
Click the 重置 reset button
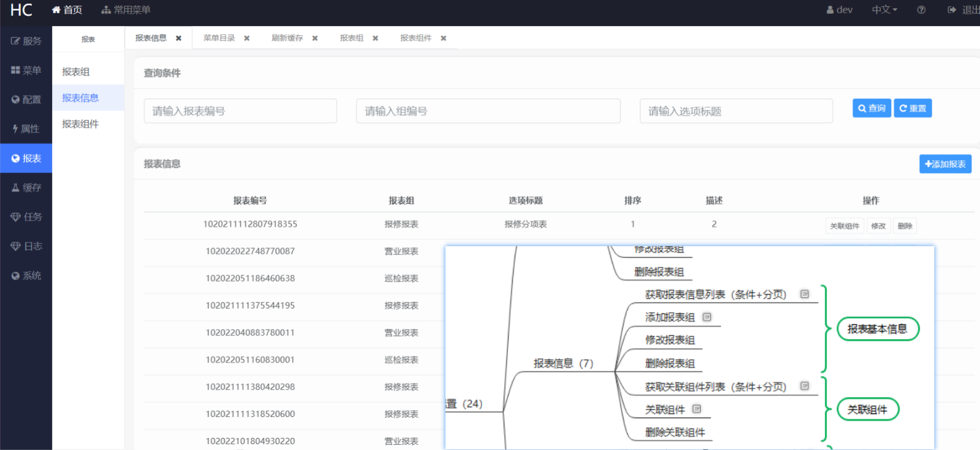(913, 108)
